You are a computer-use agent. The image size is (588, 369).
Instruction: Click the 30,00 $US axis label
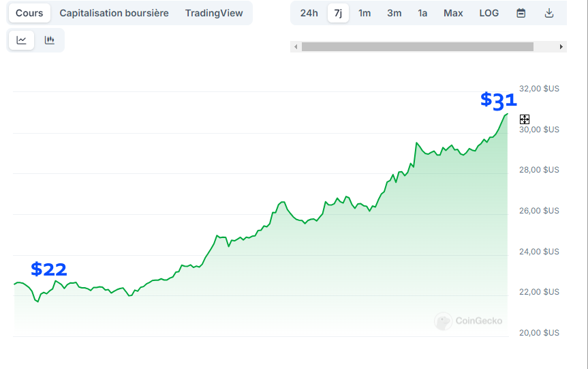click(539, 130)
